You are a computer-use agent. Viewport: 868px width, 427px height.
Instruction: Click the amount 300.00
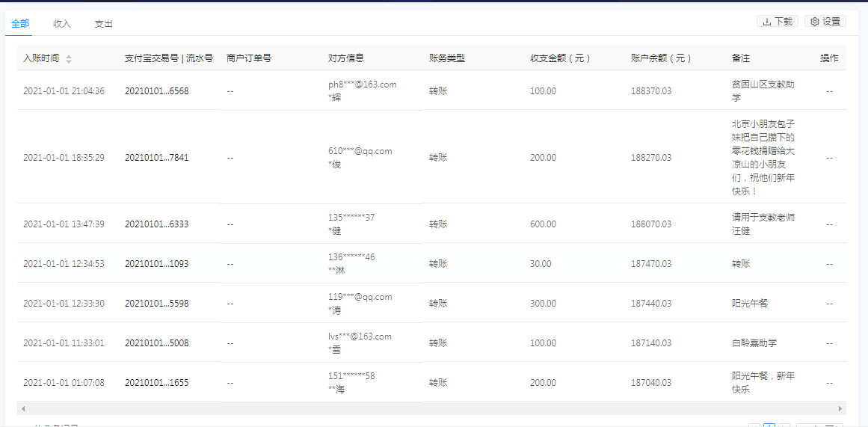543,304
